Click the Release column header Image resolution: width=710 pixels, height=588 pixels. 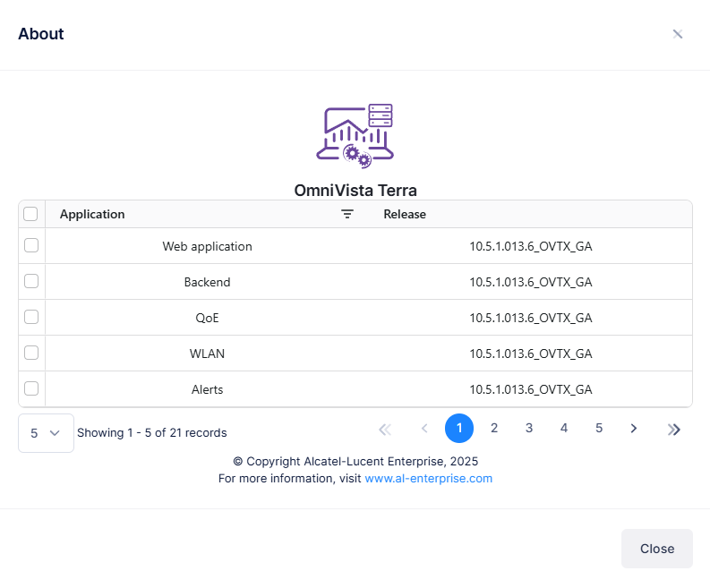click(405, 214)
